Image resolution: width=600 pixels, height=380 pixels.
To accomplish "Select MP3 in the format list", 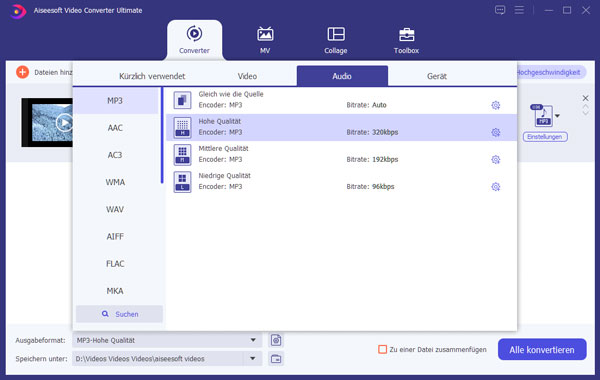I will point(115,101).
